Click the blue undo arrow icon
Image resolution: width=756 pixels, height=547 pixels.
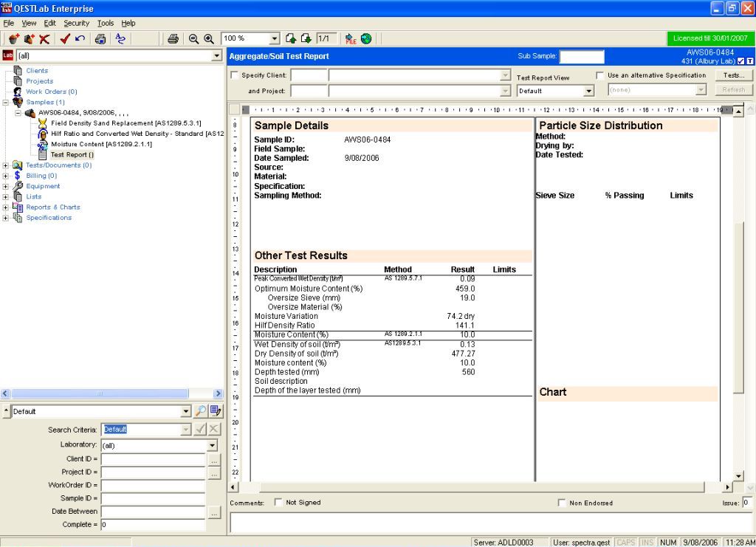coord(80,39)
